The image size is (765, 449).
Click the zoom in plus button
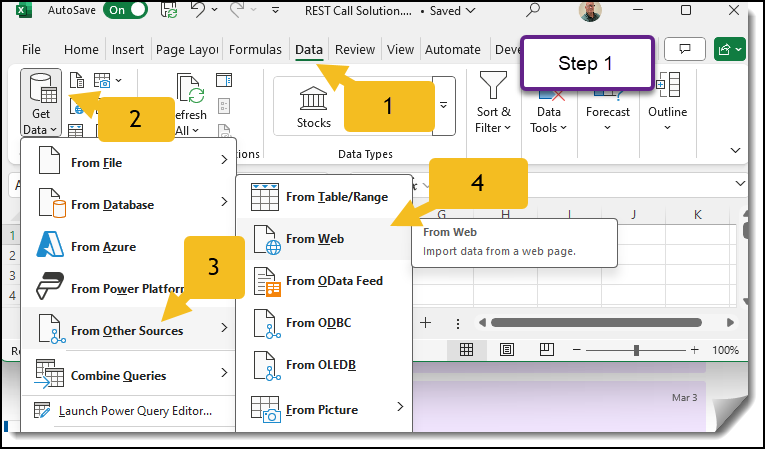click(695, 350)
